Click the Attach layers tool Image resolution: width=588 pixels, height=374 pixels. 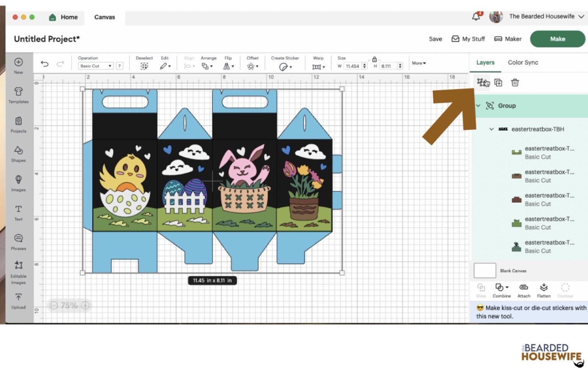[524, 290]
